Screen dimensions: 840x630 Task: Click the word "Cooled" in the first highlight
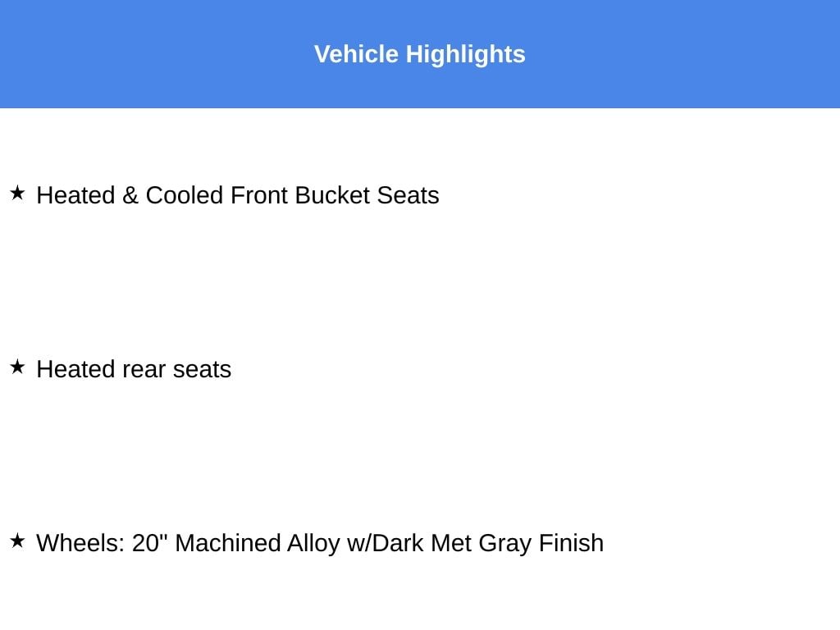pyautogui.click(x=184, y=195)
